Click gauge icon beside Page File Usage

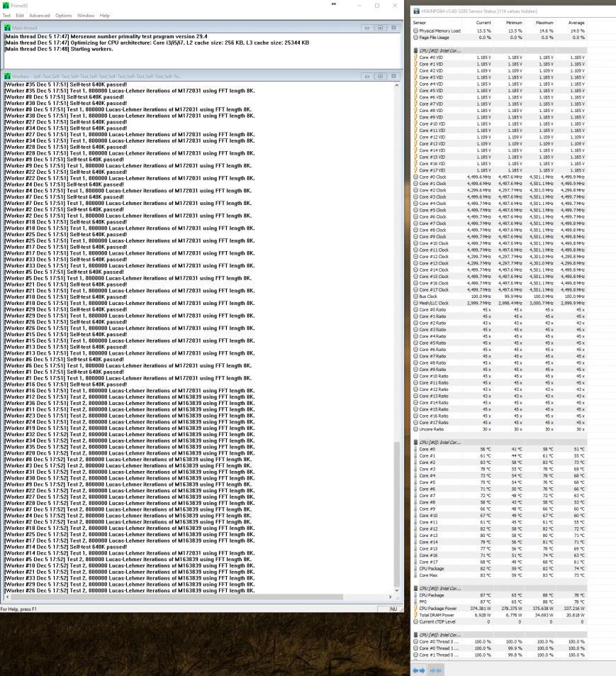pyautogui.click(x=415, y=38)
